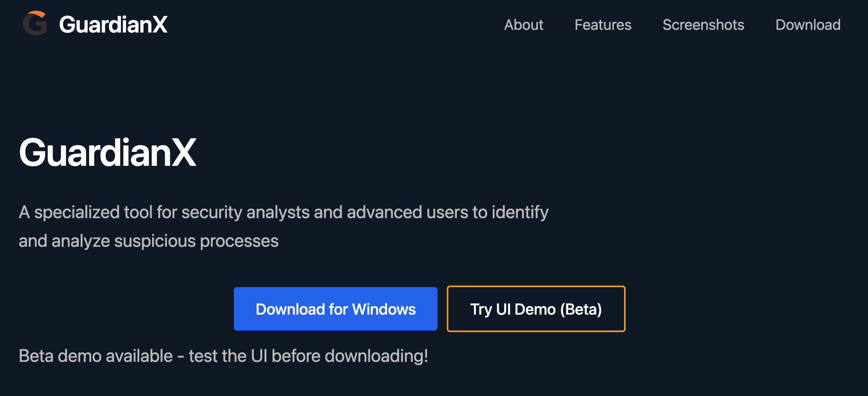Click the word "Windows" on the blue button
This screenshot has width=868, height=396.
click(384, 309)
